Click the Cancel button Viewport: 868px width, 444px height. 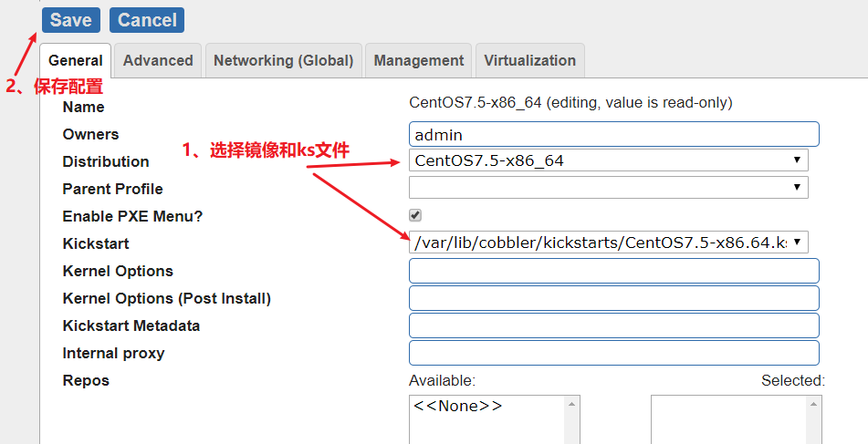click(x=147, y=20)
